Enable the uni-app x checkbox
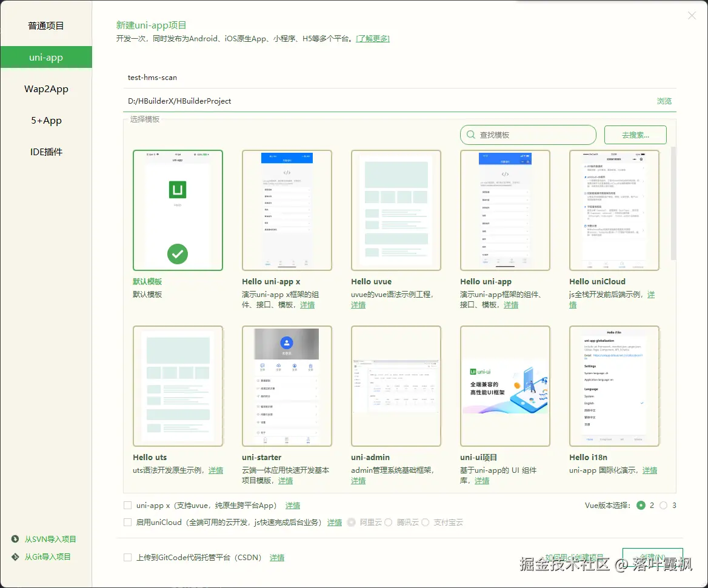The height and width of the screenshot is (588, 708). 127,505
